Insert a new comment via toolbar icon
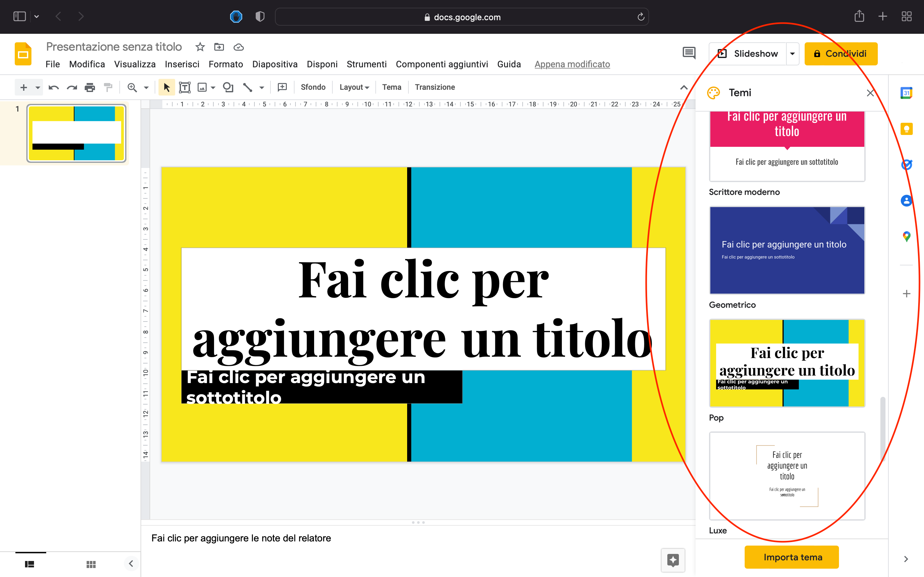Image resolution: width=924 pixels, height=577 pixels. tap(282, 87)
